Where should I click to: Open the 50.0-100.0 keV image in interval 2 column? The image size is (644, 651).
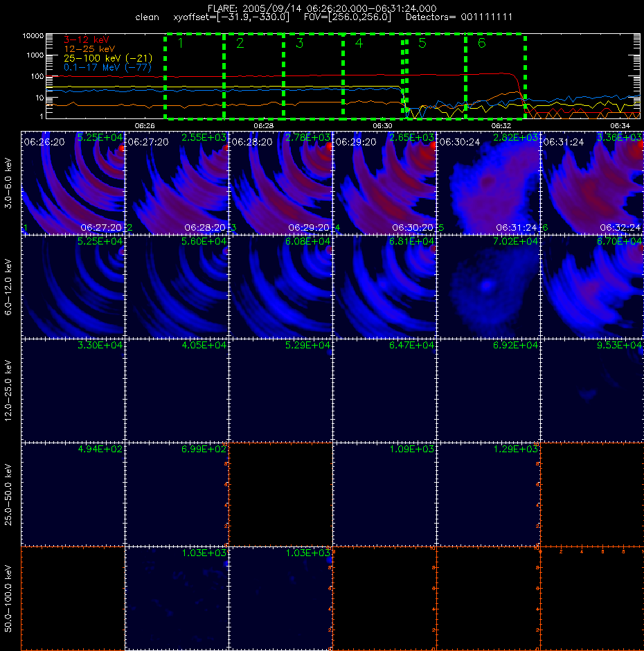tap(177, 598)
